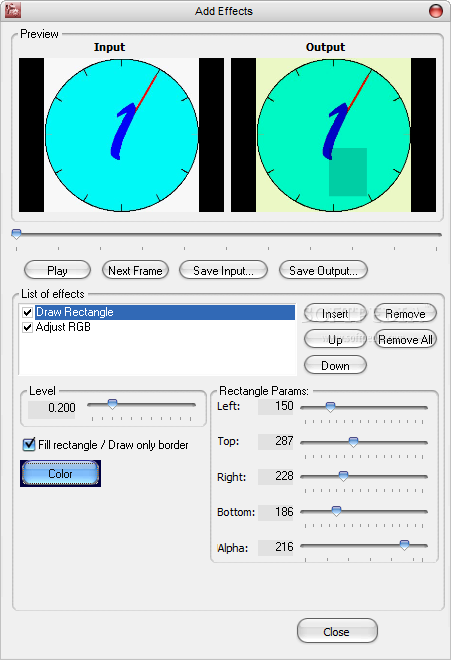
Task: Close the Add Effects window with red button
Action: [x=436, y=11]
